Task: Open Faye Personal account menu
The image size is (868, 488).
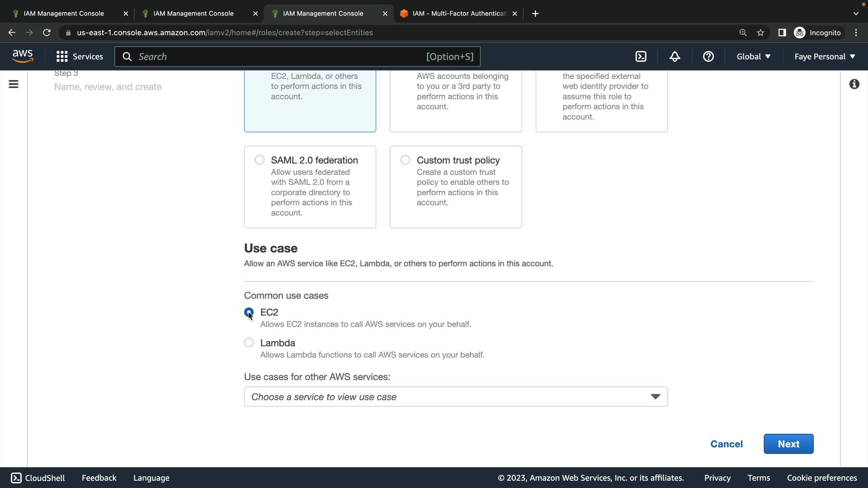Action: [825, 56]
